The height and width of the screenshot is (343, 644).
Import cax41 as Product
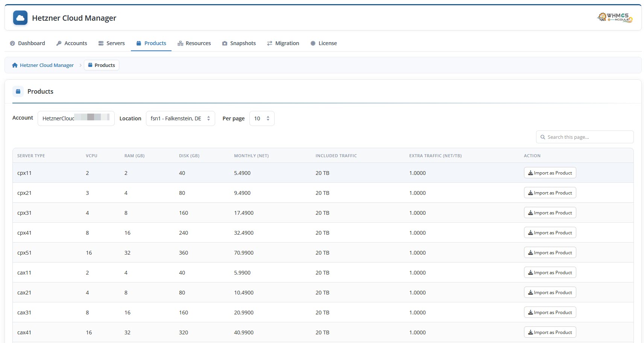[x=550, y=332]
